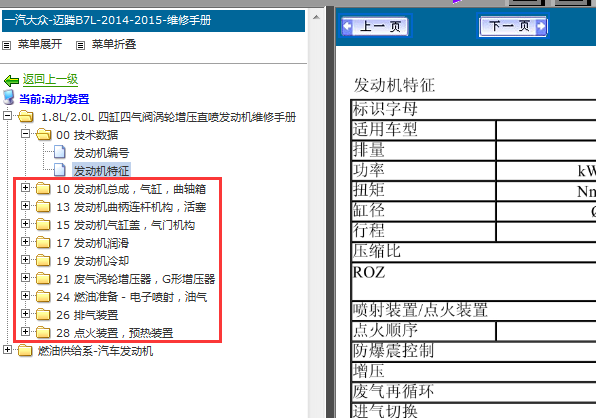Click the 防爆震控制 table cell

473,351
